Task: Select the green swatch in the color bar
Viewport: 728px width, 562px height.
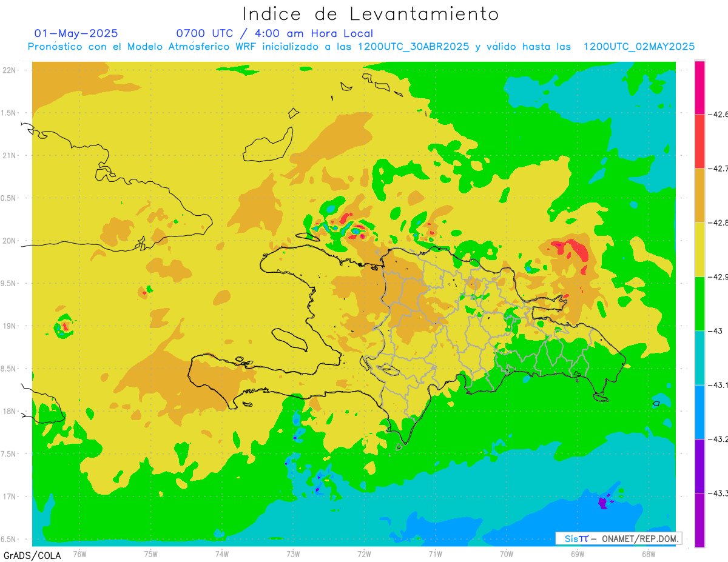Action: 699,304
